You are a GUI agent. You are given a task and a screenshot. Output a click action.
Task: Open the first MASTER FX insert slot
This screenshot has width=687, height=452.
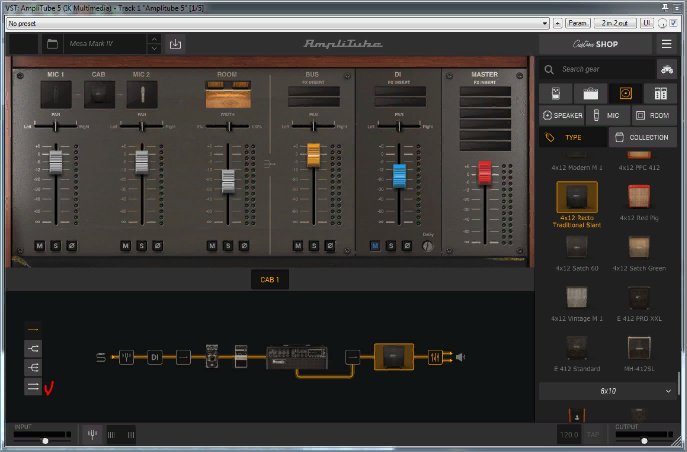tap(485, 91)
